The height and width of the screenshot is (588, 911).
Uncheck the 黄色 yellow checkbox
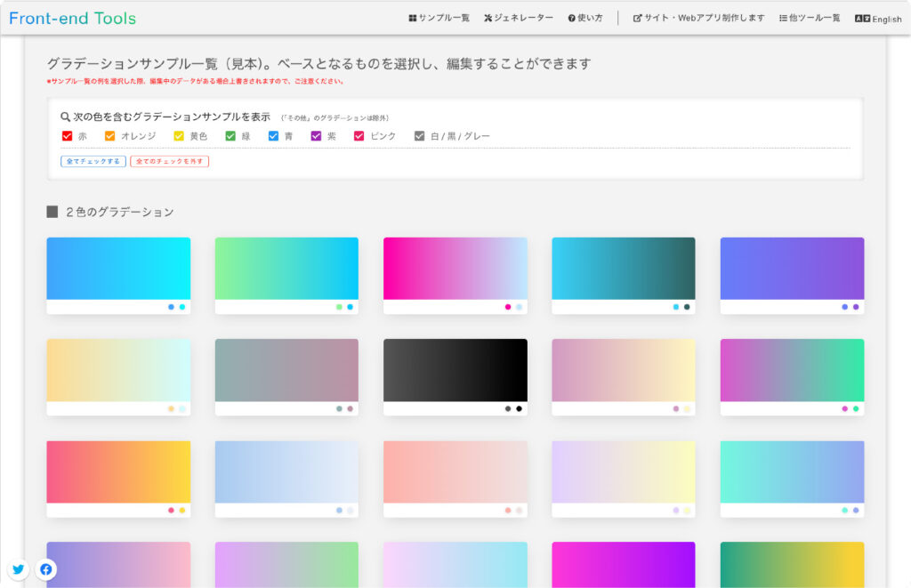179,136
